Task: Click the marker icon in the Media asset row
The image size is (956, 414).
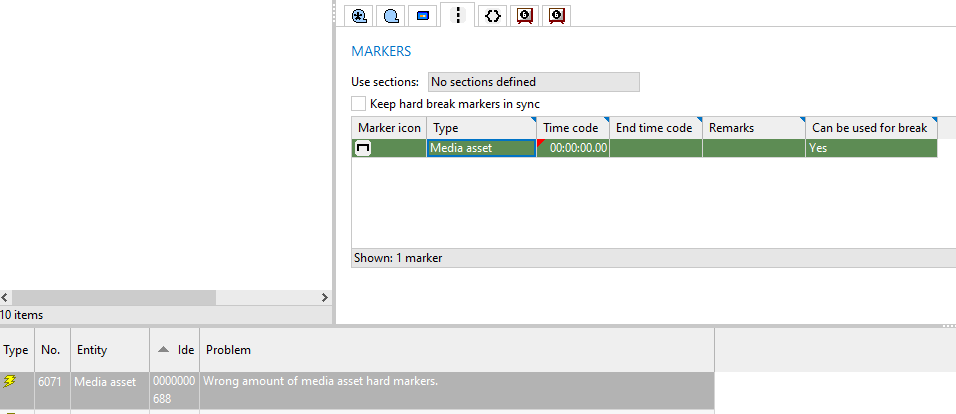Action: click(363, 148)
